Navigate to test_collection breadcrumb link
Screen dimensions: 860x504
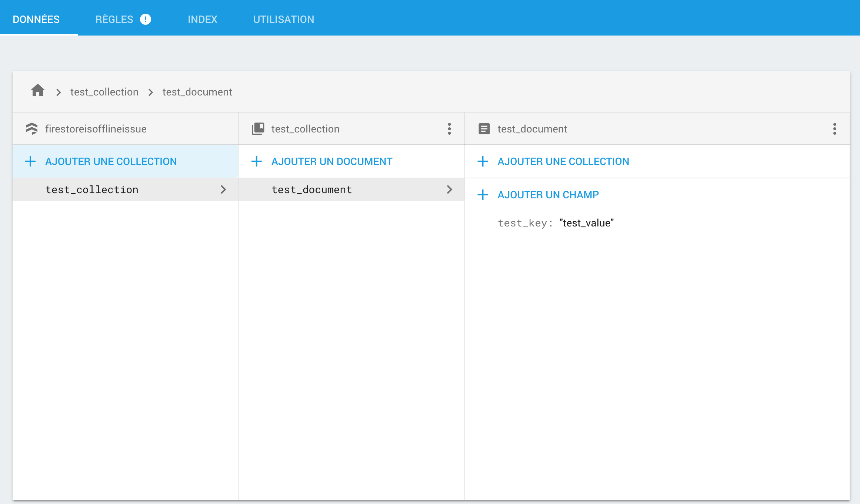click(x=104, y=92)
